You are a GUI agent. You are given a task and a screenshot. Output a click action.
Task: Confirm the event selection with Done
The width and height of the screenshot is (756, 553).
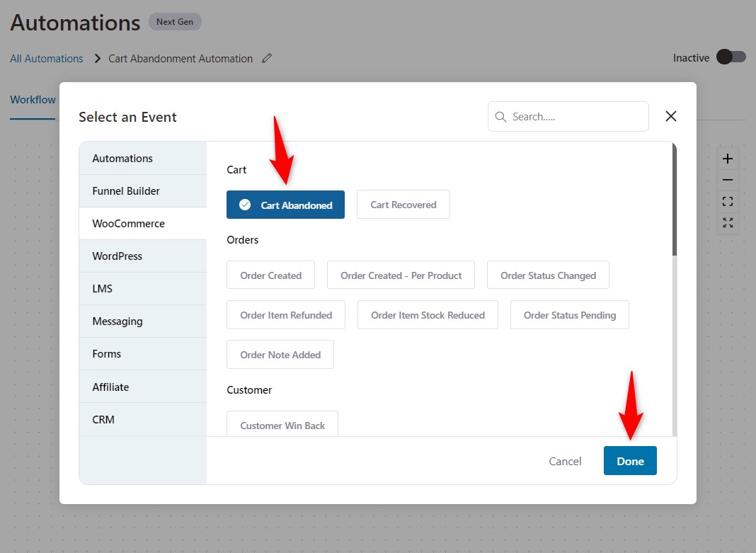pos(630,460)
